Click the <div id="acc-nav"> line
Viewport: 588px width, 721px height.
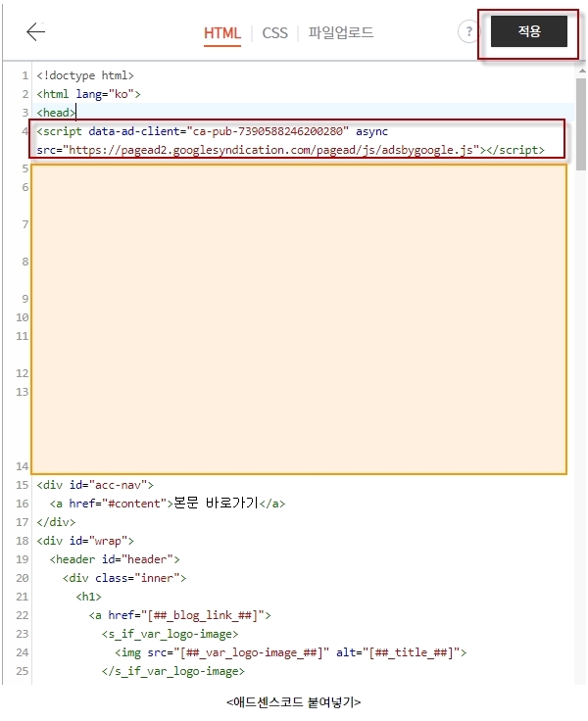point(95,485)
